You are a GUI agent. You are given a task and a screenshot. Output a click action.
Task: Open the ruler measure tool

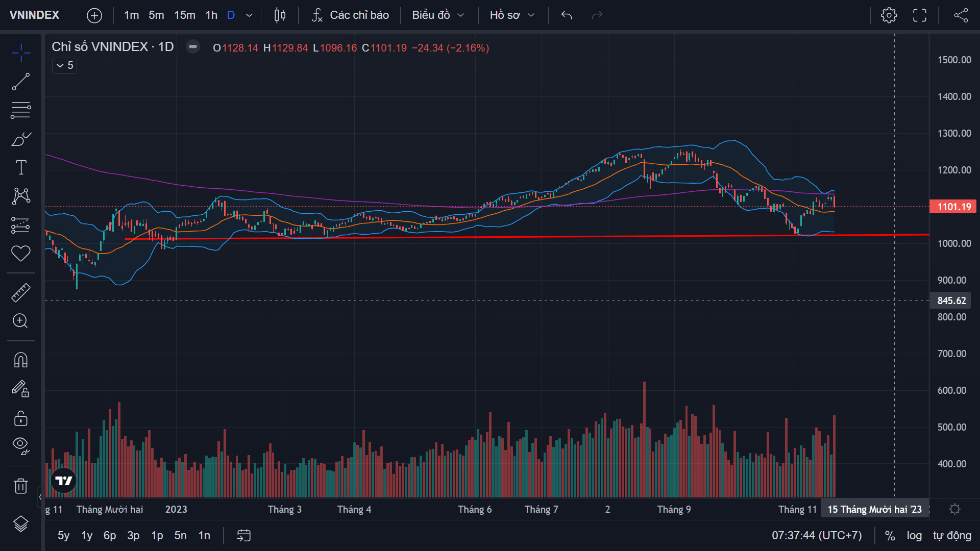(21, 293)
